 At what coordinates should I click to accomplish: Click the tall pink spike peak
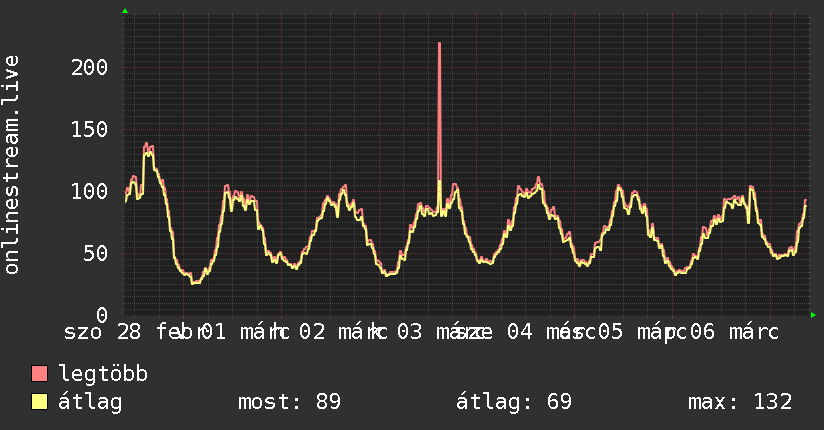tap(439, 44)
